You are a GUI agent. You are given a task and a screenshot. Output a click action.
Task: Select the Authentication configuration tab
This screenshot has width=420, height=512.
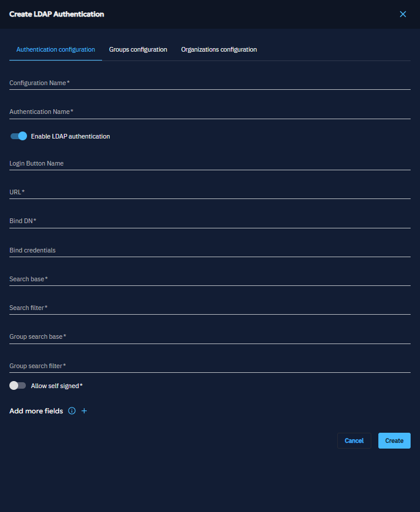[x=56, y=49]
